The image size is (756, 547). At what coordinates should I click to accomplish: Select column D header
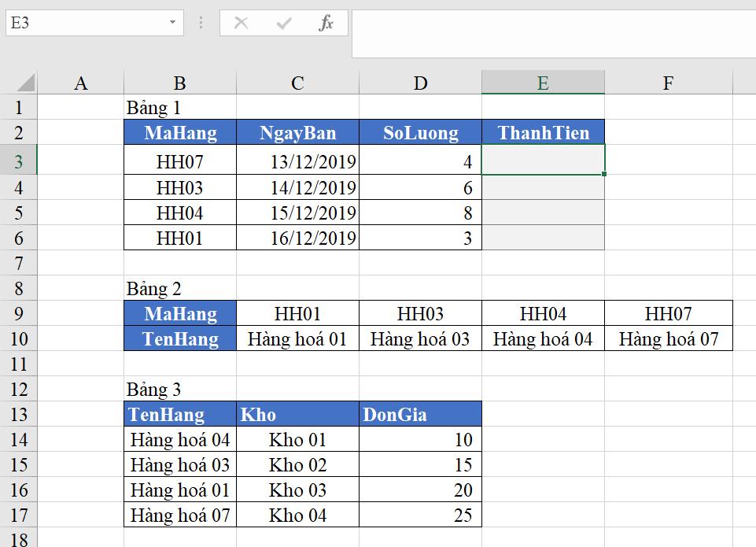[420, 82]
